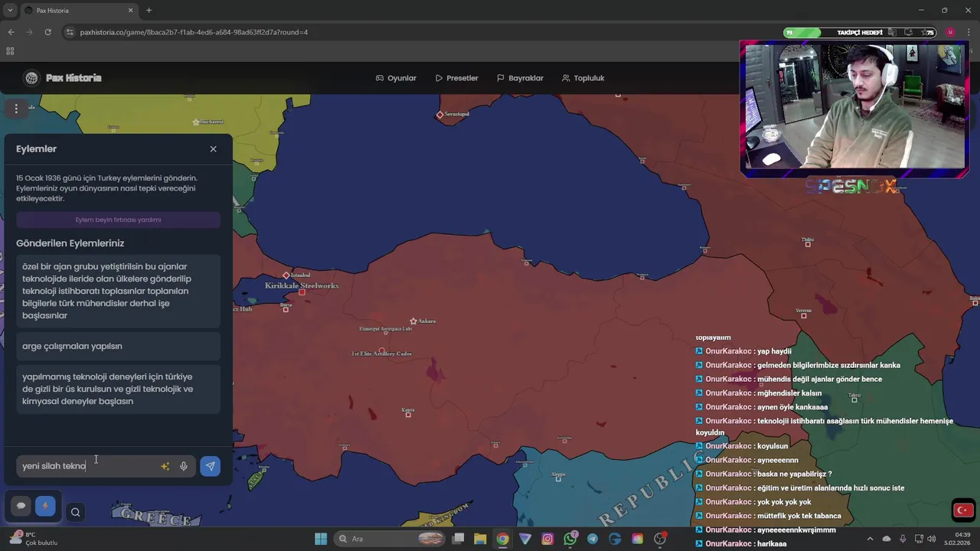Open the chat bubble panel button

(21, 506)
